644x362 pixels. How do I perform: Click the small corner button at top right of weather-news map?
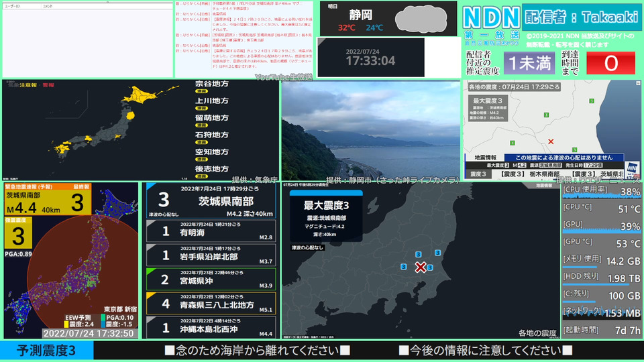tap(638, 83)
